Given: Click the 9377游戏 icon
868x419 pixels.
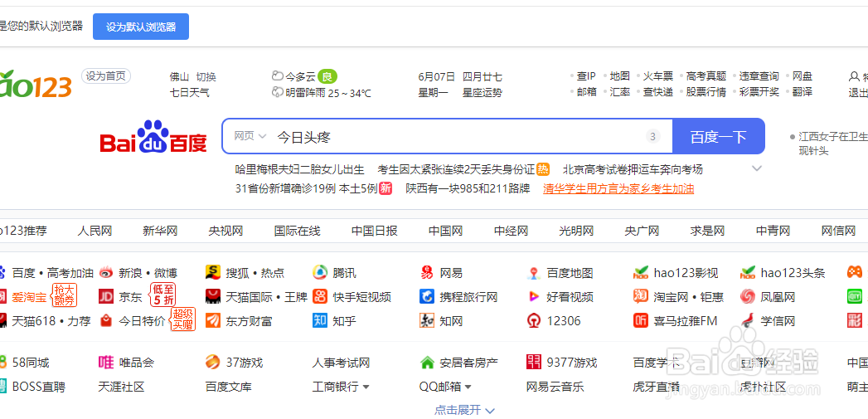Looking at the screenshot, I should point(534,363).
